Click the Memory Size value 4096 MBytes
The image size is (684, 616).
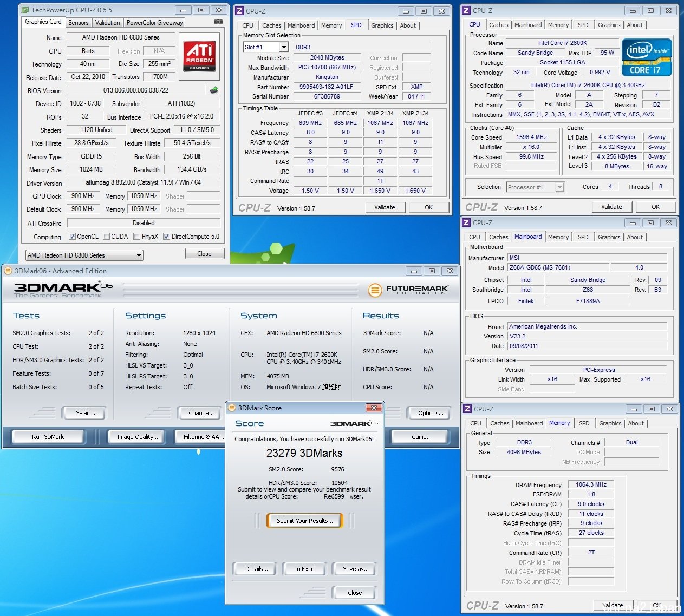point(524,452)
